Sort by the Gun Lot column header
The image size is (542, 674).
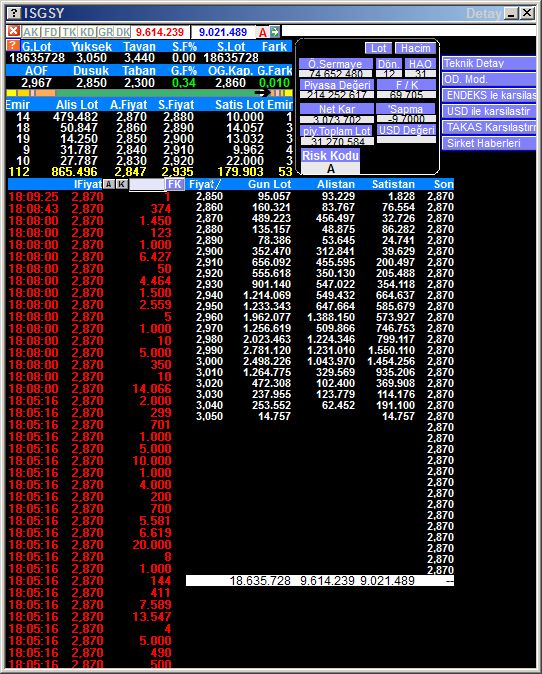pos(269,184)
